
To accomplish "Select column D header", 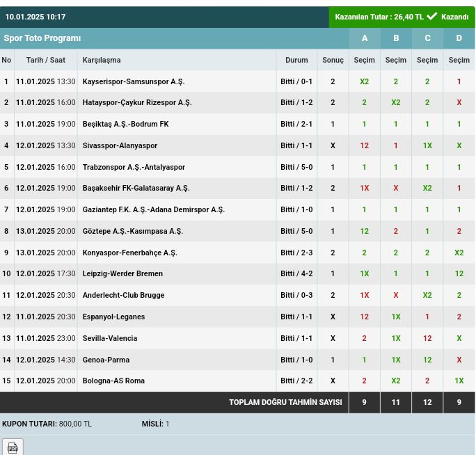I will 459,38.
